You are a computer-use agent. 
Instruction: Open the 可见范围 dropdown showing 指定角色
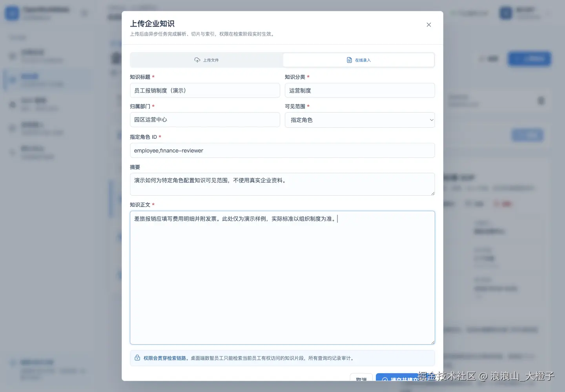[x=360, y=120]
